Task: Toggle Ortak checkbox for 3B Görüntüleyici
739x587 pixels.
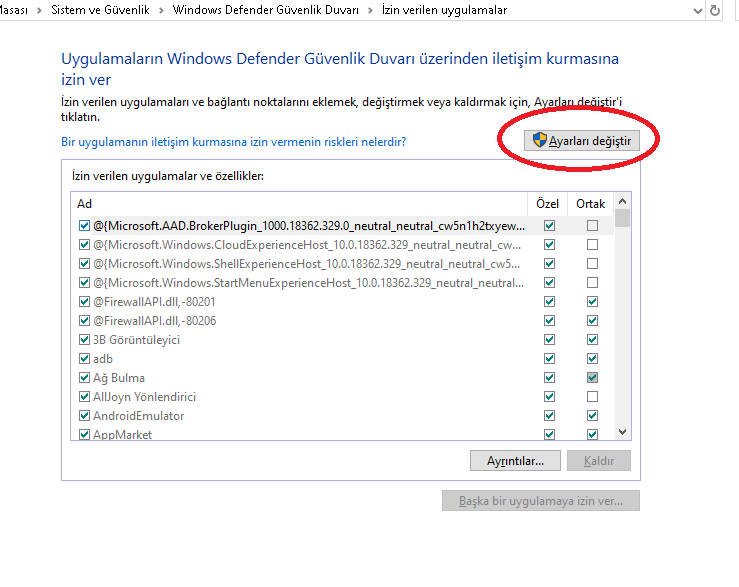Action: tap(592, 339)
